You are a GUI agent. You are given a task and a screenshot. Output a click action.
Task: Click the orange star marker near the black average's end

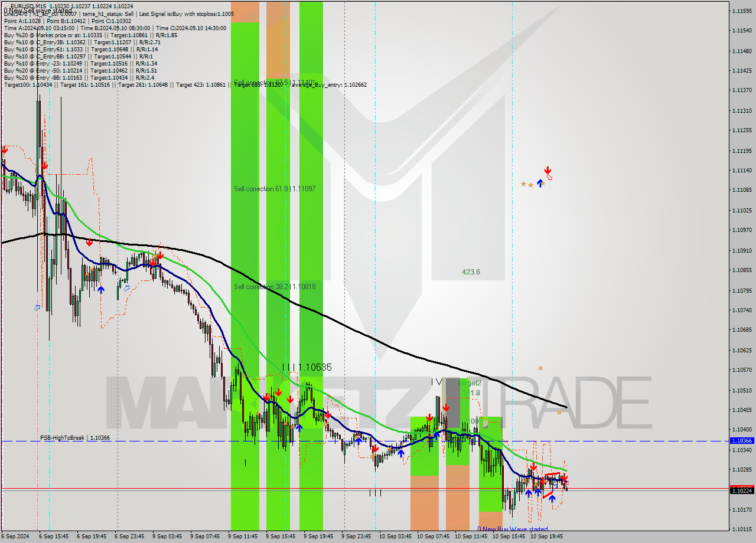pos(559,413)
